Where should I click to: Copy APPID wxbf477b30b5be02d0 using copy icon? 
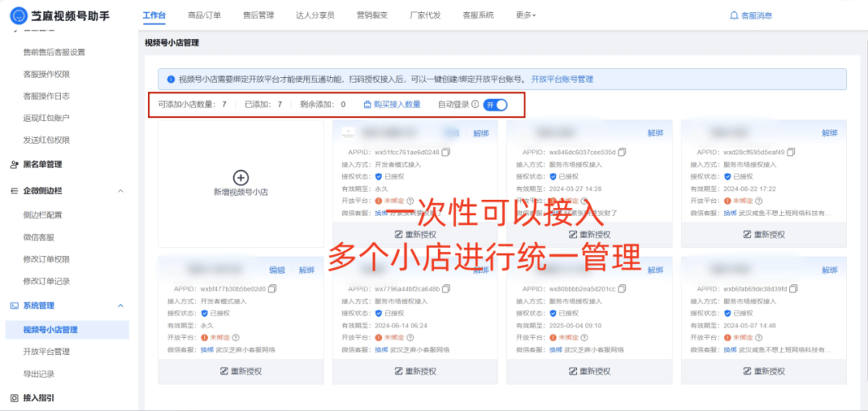272,289
